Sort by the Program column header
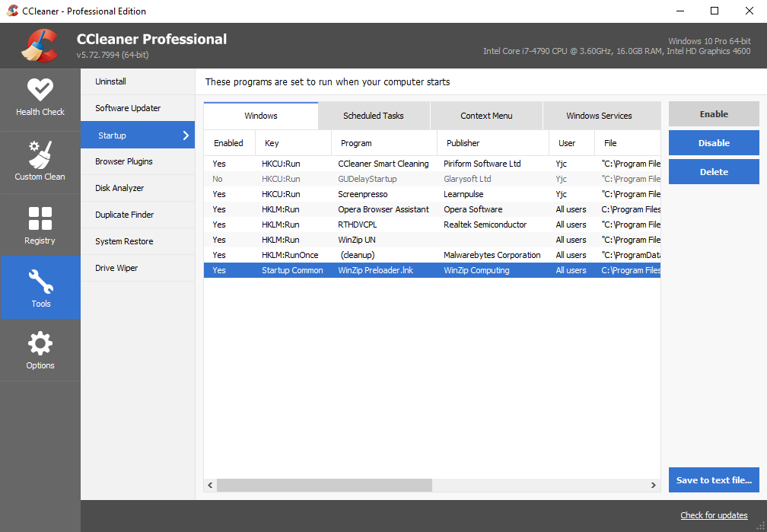 pos(384,143)
